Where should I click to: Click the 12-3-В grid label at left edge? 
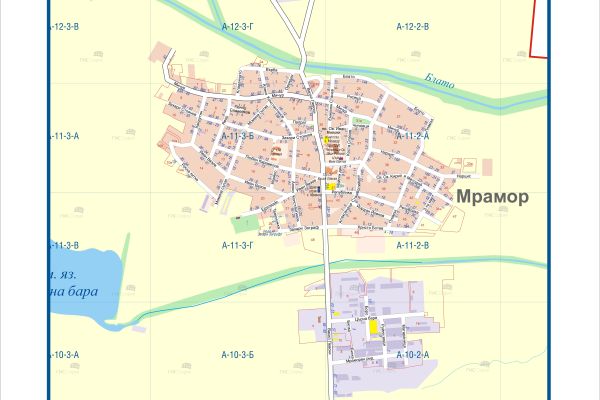(64, 27)
